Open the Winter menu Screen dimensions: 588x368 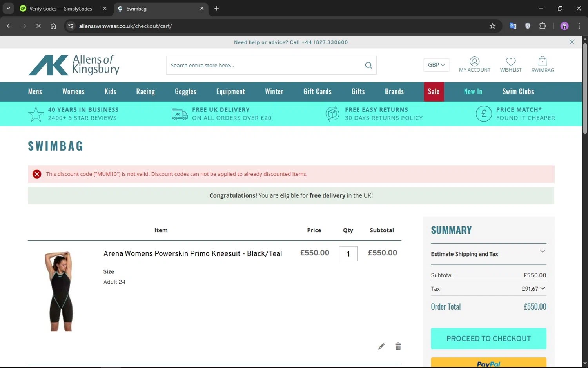point(274,91)
